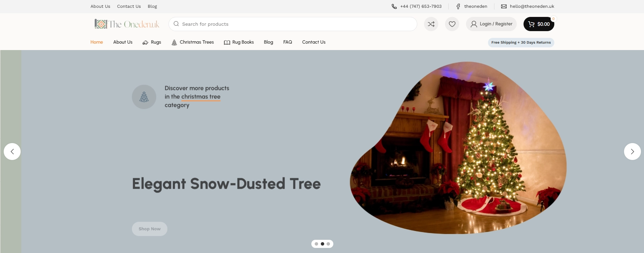Viewport: 644px width, 253px height.
Task: Click The Oneden.uk logo
Action: (x=127, y=24)
